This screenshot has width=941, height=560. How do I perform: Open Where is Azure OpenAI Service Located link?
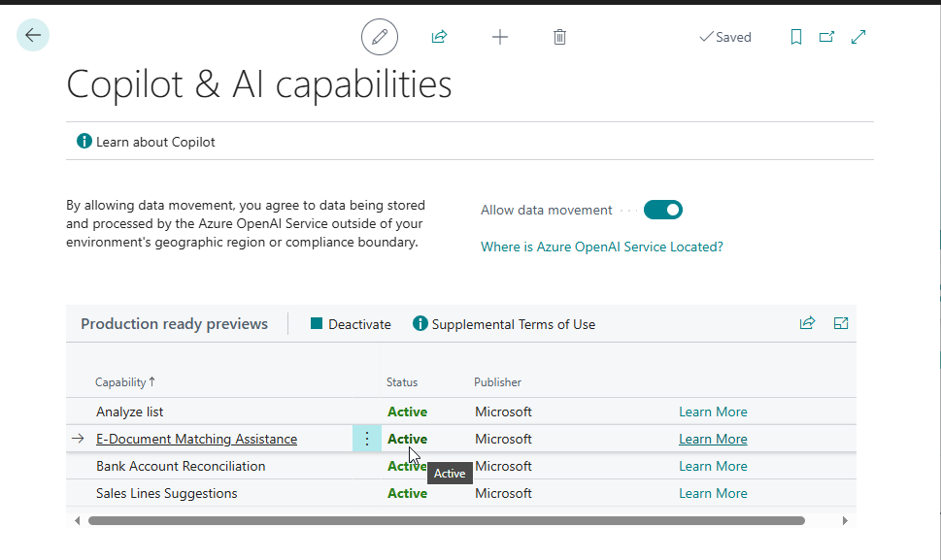coord(602,247)
